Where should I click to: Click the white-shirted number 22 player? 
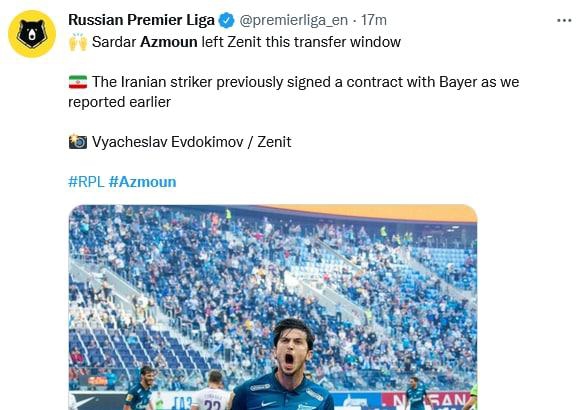click(213, 391)
